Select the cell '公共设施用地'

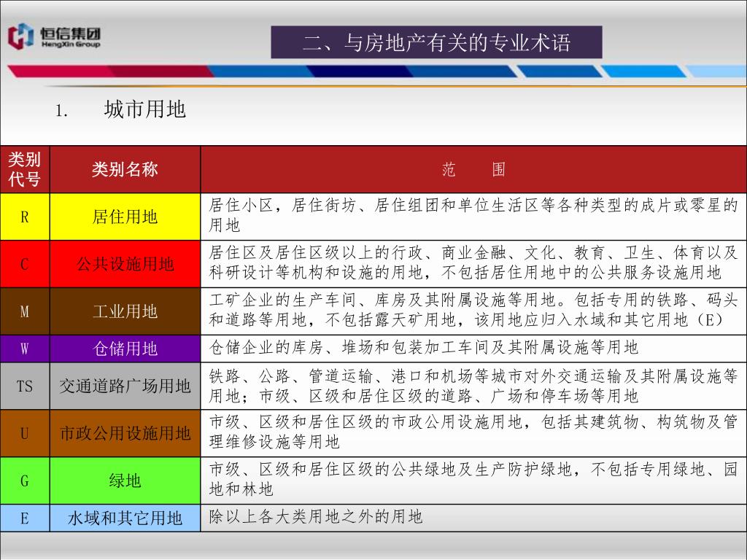click(x=125, y=264)
